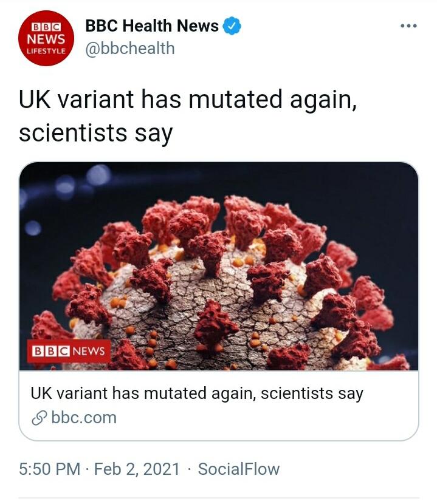Click the blue verified badge
The image size is (437, 504).
click(x=232, y=26)
